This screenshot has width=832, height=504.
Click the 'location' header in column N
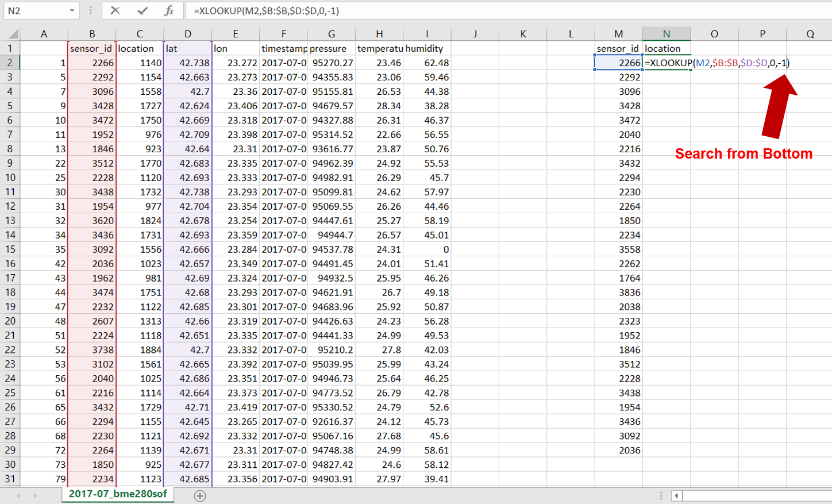click(x=667, y=48)
